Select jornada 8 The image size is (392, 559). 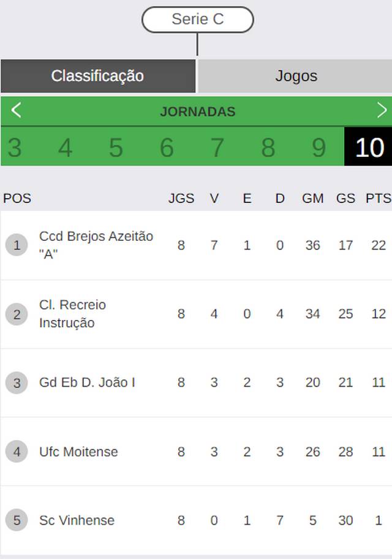[268, 147]
